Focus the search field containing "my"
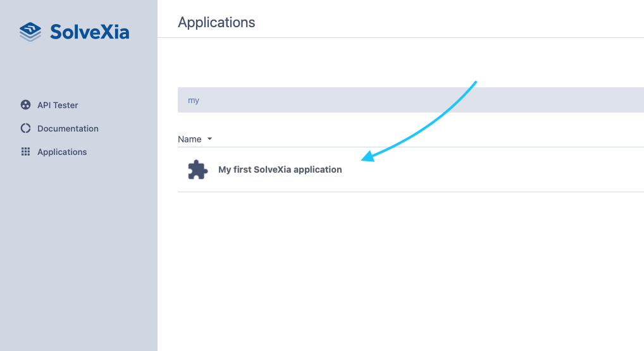This screenshot has width=644, height=351. click(380, 100)
